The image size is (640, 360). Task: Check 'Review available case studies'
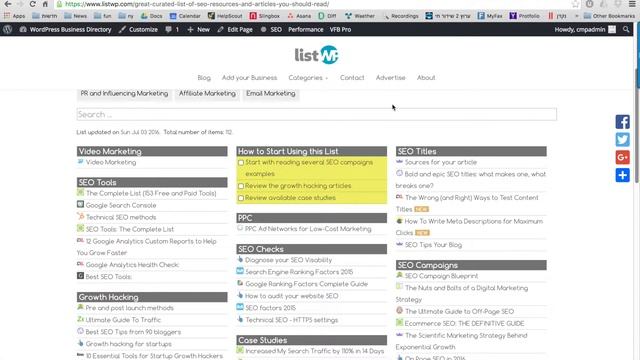click(241, 198)
